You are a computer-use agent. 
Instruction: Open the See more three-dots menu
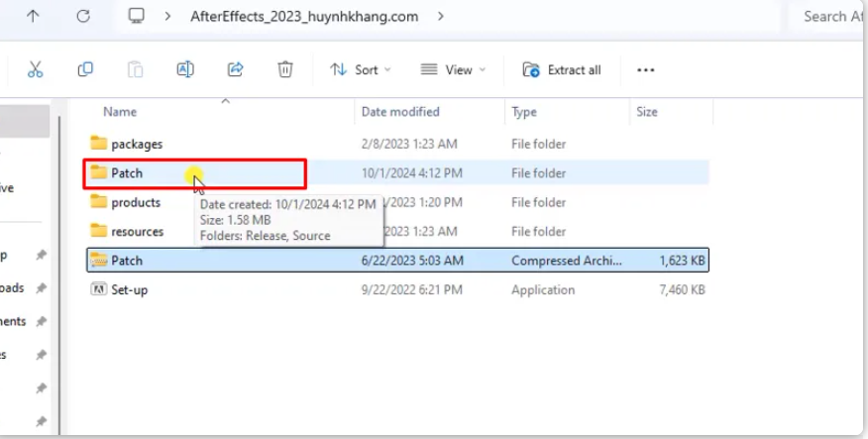[646, 70]
